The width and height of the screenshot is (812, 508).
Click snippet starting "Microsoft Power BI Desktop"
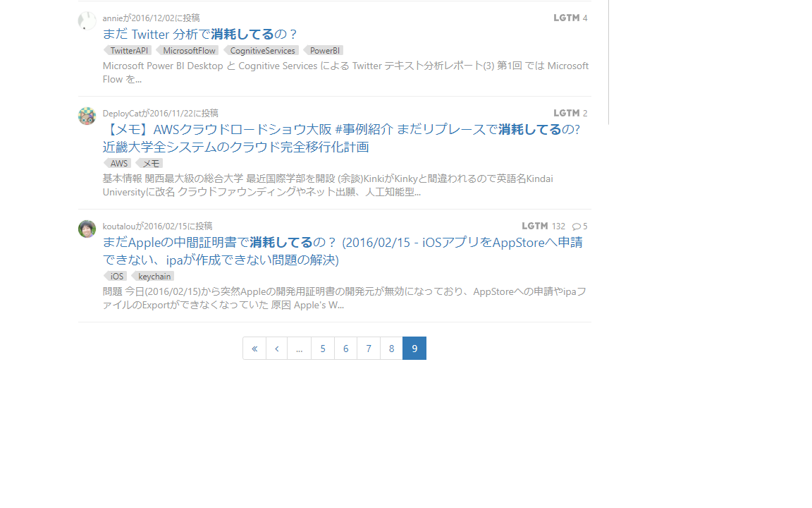345,73
